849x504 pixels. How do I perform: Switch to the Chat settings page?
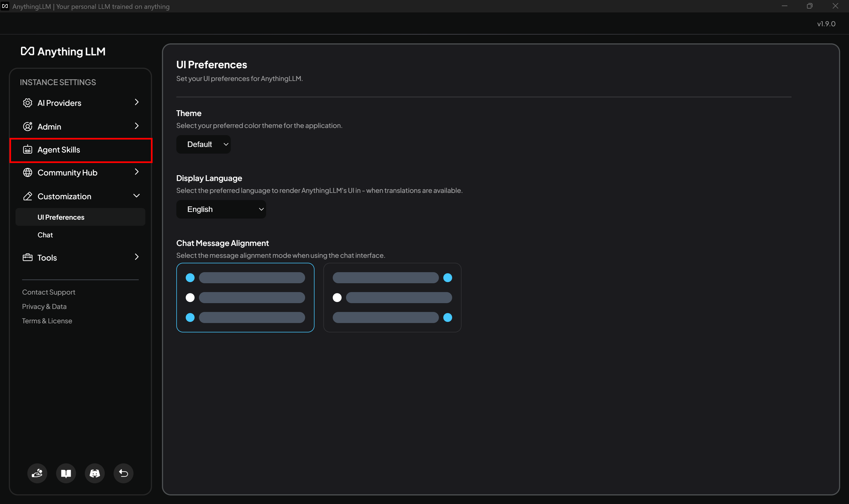[x=45, y=235]
